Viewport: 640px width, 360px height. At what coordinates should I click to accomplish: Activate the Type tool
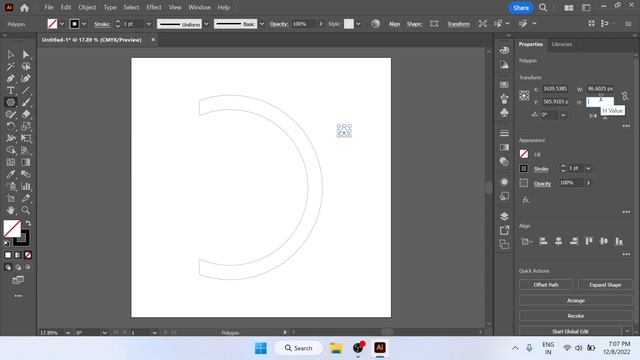[x=11, y=90]
